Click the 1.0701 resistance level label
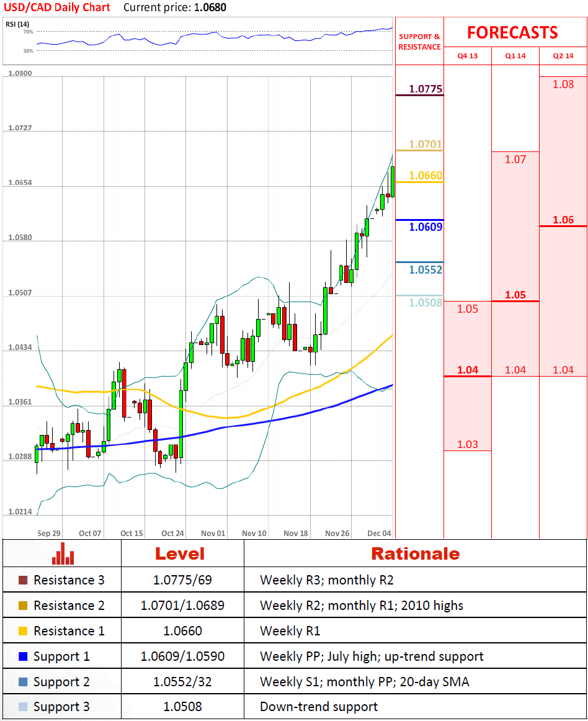 425,144
